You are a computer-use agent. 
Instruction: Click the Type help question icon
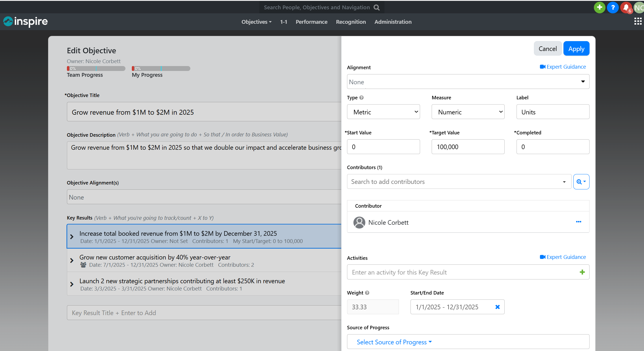click(361, 98)
